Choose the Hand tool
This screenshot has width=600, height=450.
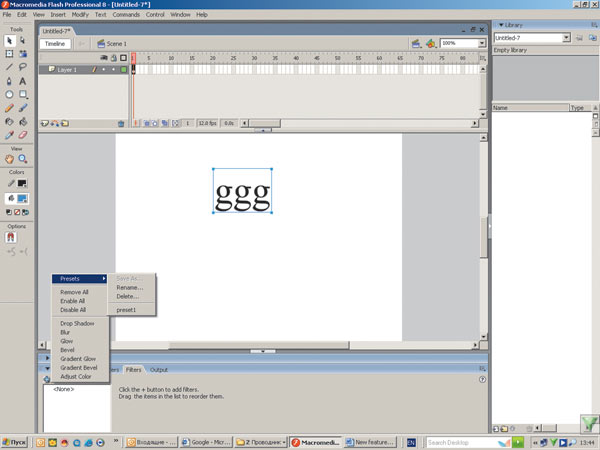[x=9, y=158]
